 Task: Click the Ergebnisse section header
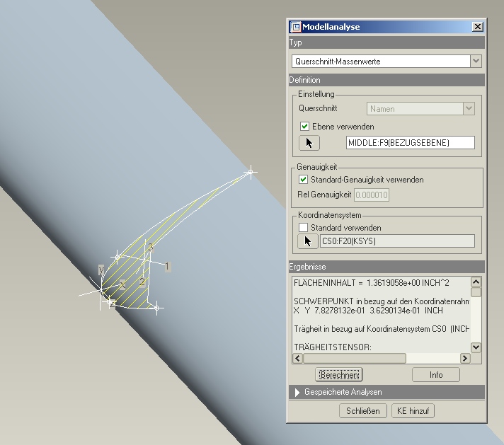point(386,267)
